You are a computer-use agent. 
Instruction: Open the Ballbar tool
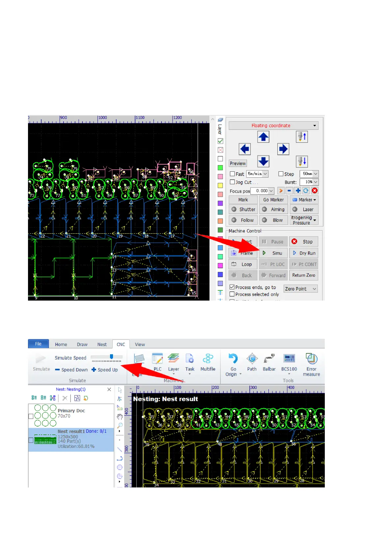pyautogui.click(x=269, y=362)
